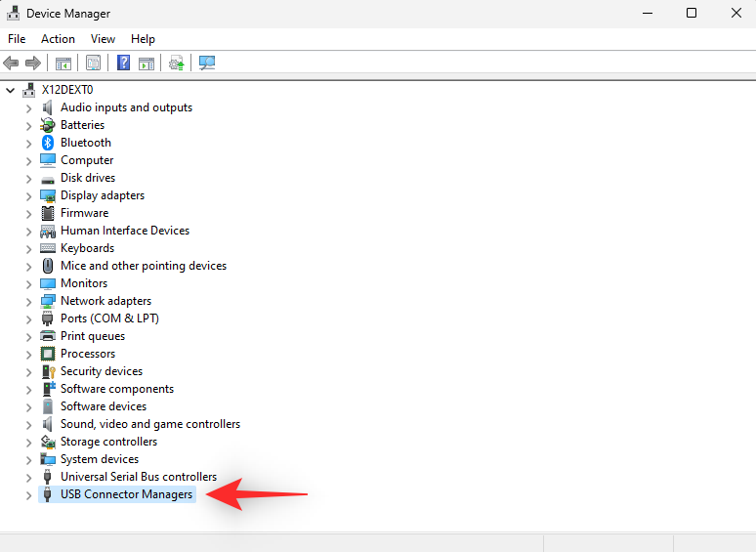
Task: Open the View menu
Action: click(x=103, y=39)
